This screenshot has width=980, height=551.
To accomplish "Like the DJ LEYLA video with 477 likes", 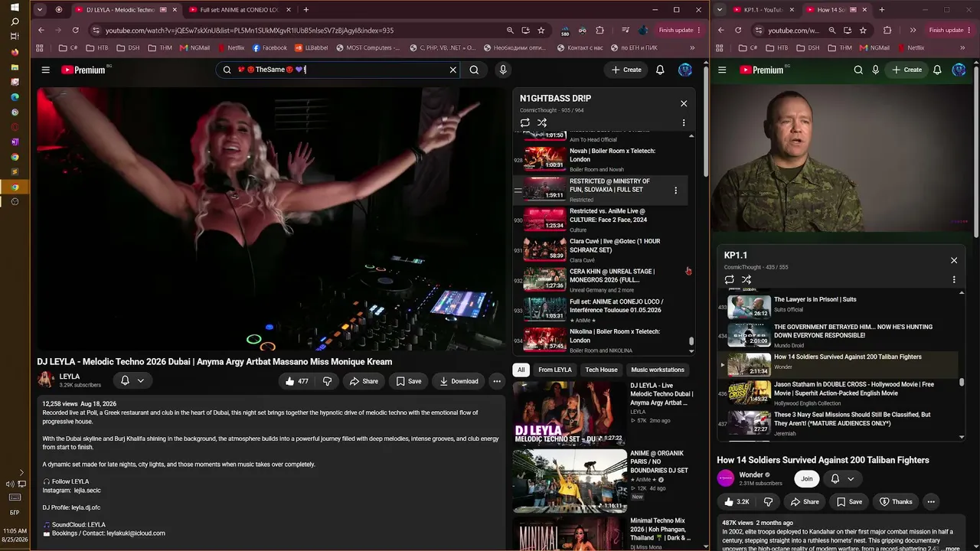I will click(x=296, y=381).
